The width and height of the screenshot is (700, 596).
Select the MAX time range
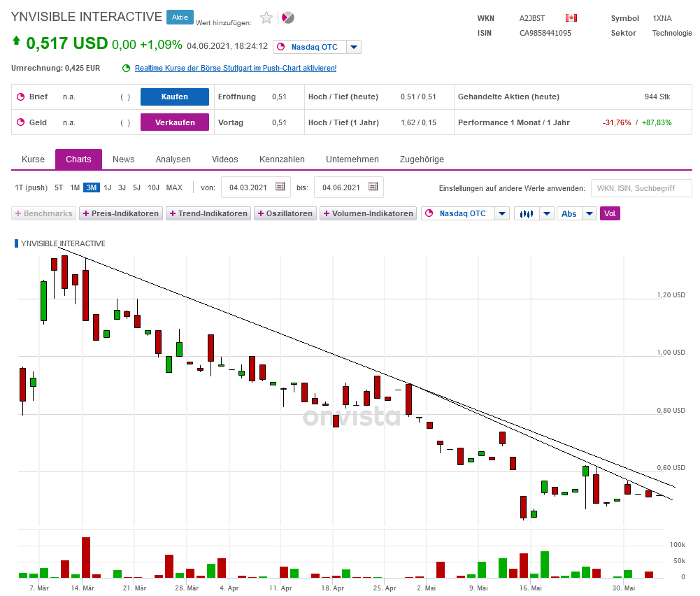click(174, 187)
